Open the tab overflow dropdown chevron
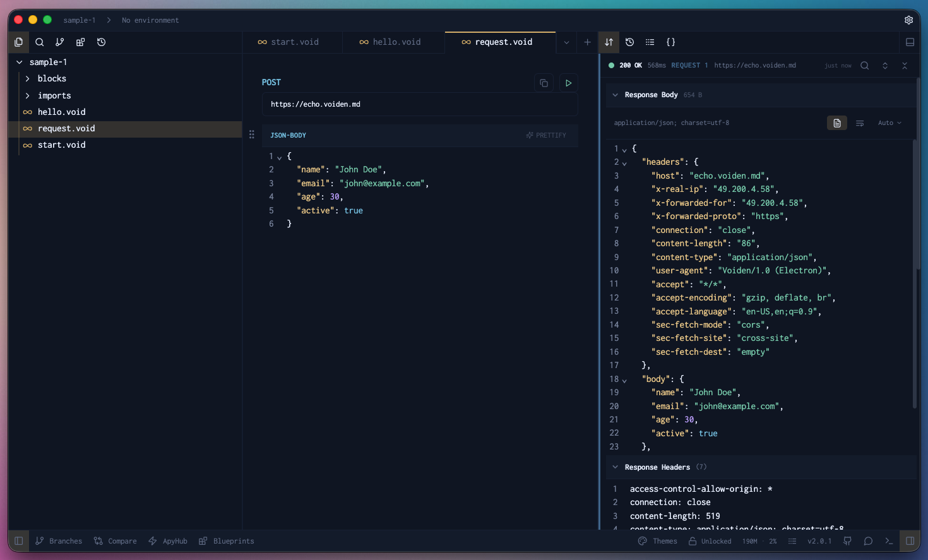The width and height of the screenshot is (928, 560). tap(566, 42)
